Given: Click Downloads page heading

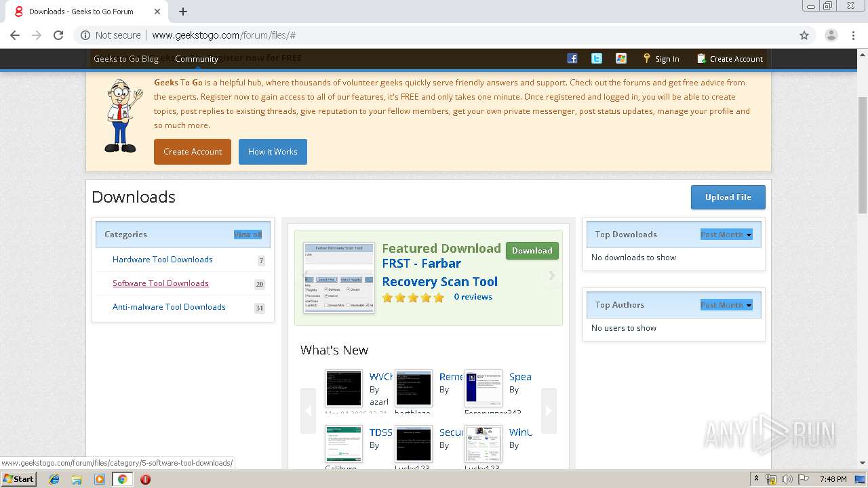Looking at the screenshot, I should click(x=134, y=197).
